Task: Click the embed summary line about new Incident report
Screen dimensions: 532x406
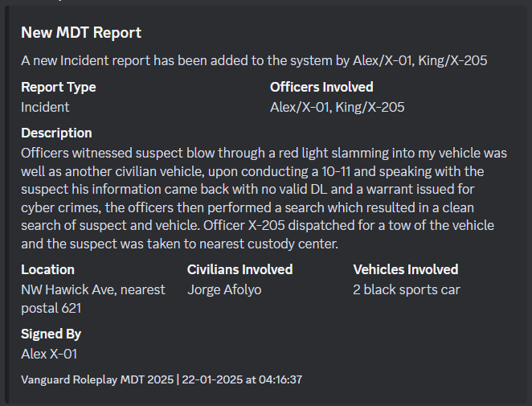Action: click(x=254, y=61)
